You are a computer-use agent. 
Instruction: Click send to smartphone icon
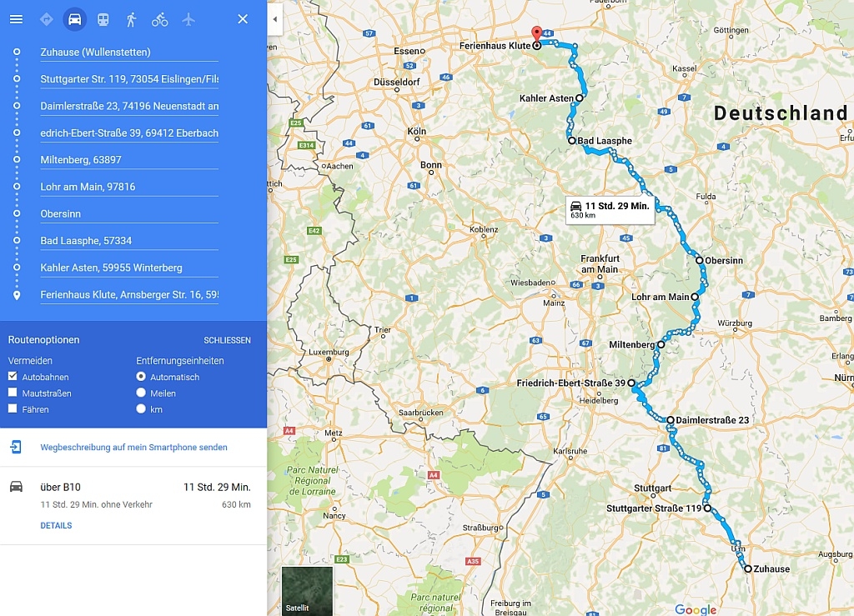[16, 448]
